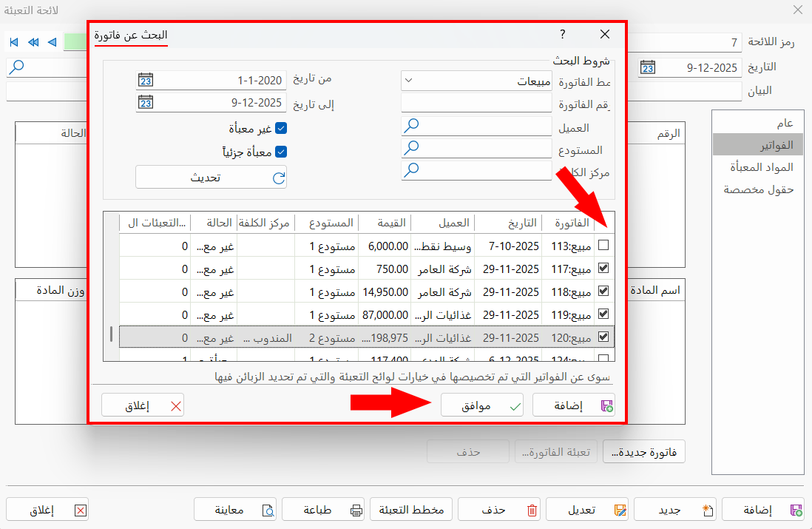Click the printer icon on طباعة
The width and height of the screenshot is (812, 529).
355,509
